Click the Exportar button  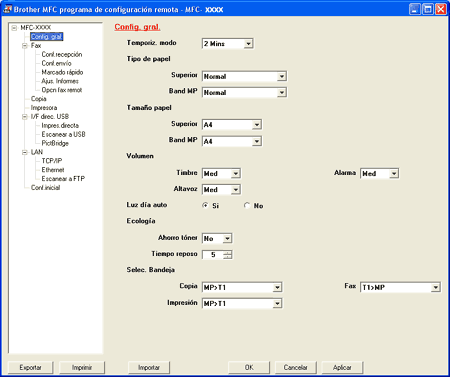30,367
